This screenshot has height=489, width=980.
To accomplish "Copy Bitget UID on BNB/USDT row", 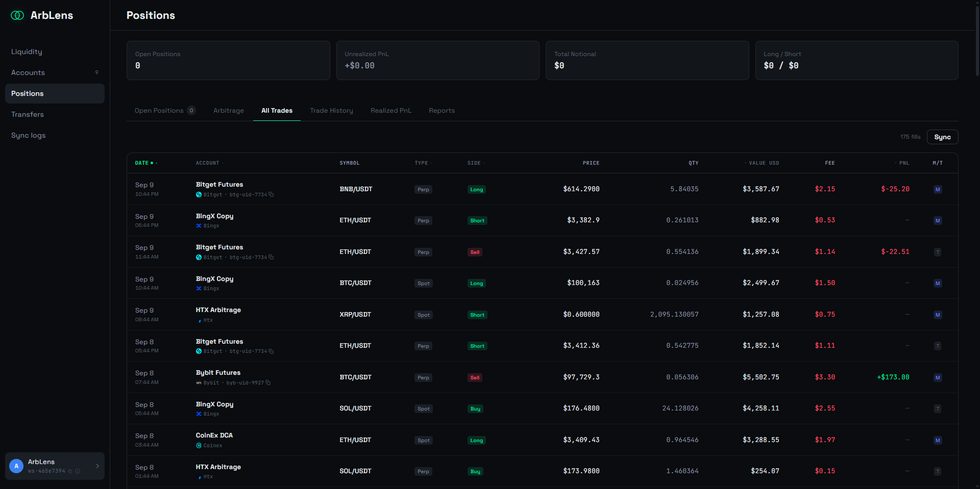I will [271, 194].
